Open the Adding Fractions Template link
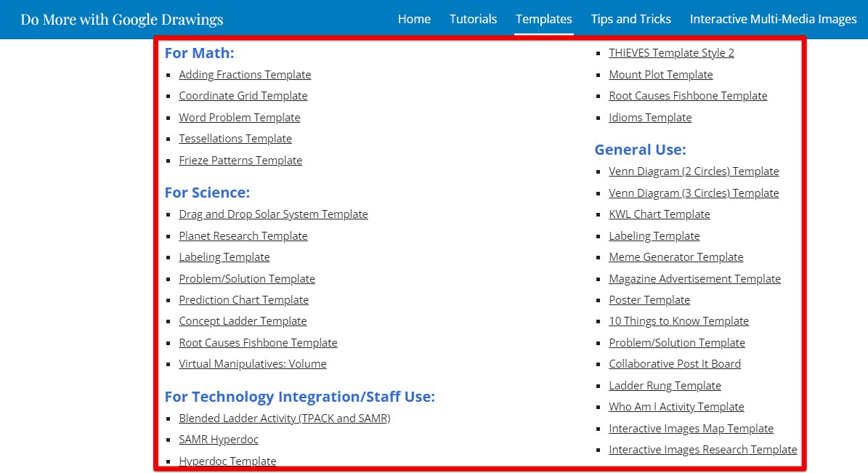 pos(245,74)
